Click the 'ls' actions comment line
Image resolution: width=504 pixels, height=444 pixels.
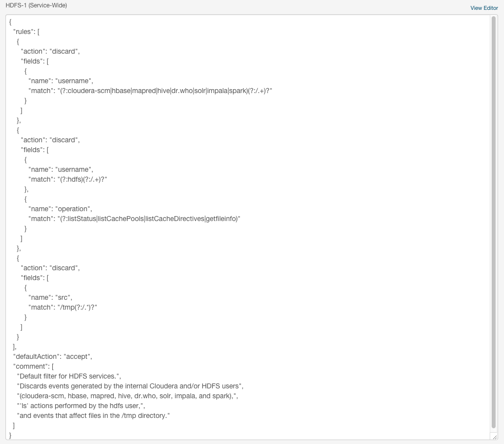coord(81,406)
